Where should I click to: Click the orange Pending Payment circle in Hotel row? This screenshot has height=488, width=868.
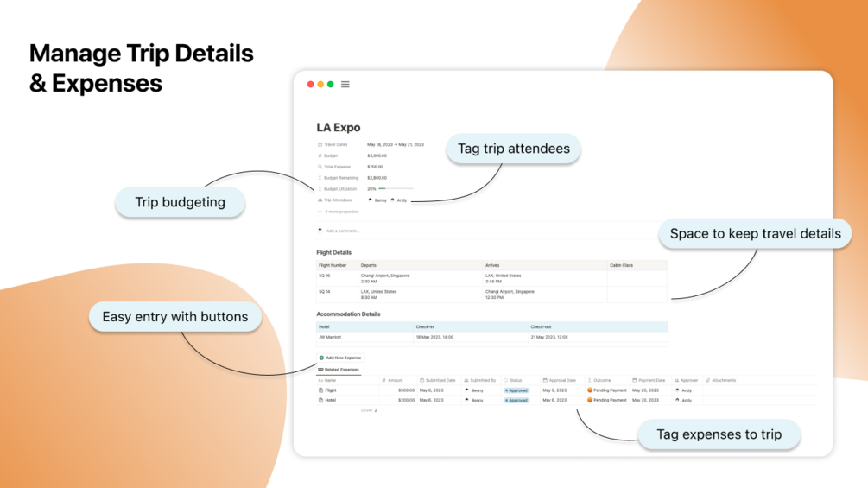590,400
